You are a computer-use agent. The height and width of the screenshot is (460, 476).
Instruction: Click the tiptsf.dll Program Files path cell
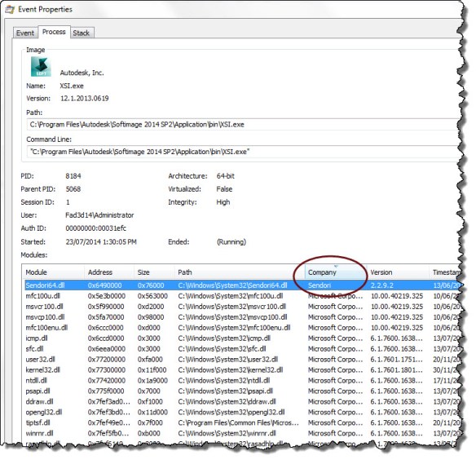click(238, 422)
